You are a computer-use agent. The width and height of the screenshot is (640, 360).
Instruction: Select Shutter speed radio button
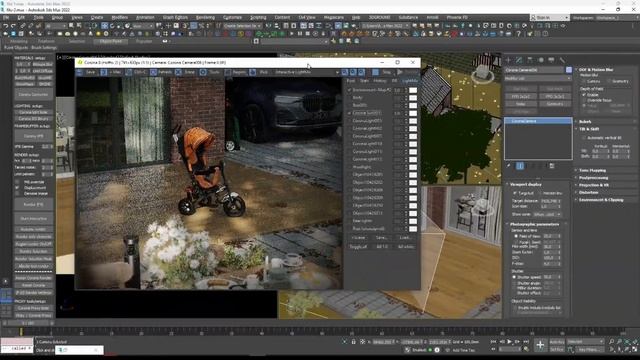pos(514,277)
